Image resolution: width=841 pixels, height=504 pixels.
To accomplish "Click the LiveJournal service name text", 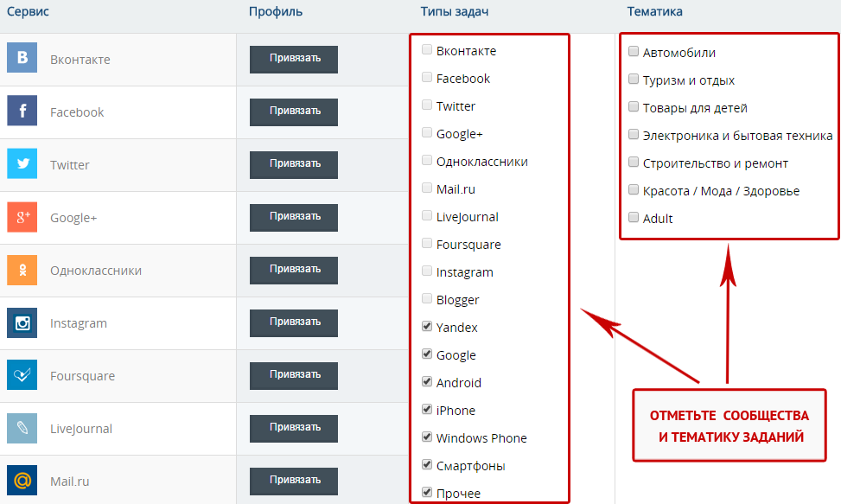I will click(81, 429).
